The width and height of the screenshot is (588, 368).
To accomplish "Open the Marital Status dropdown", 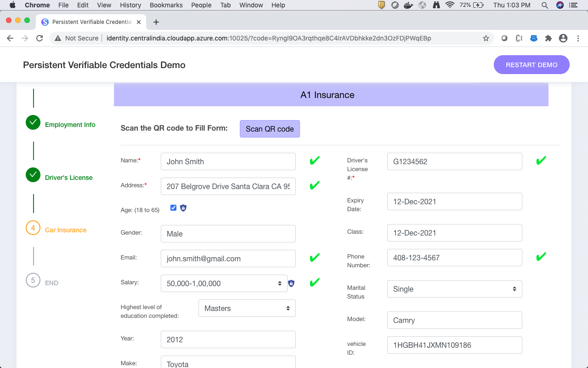I will 455,289.
